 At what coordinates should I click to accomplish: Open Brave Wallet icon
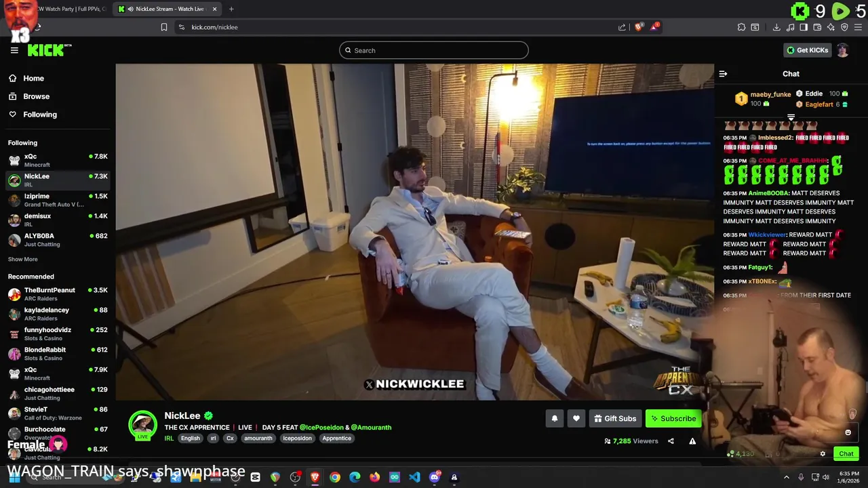coord(817,27)
